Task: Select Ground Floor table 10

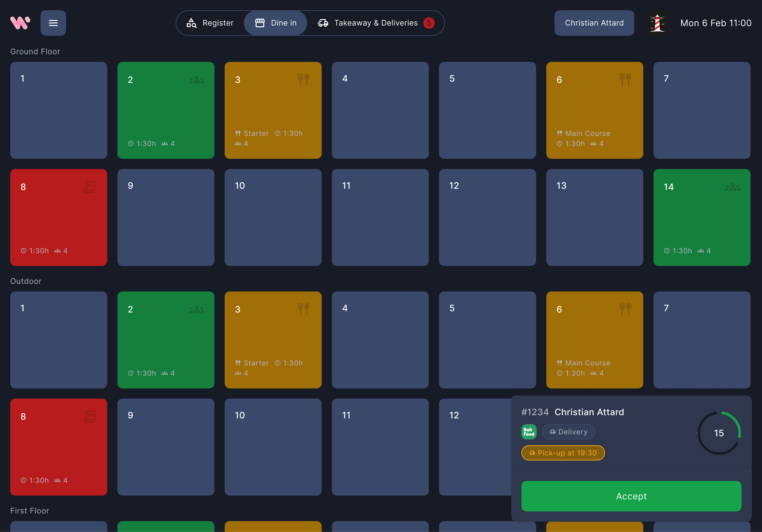Action: 273,217
